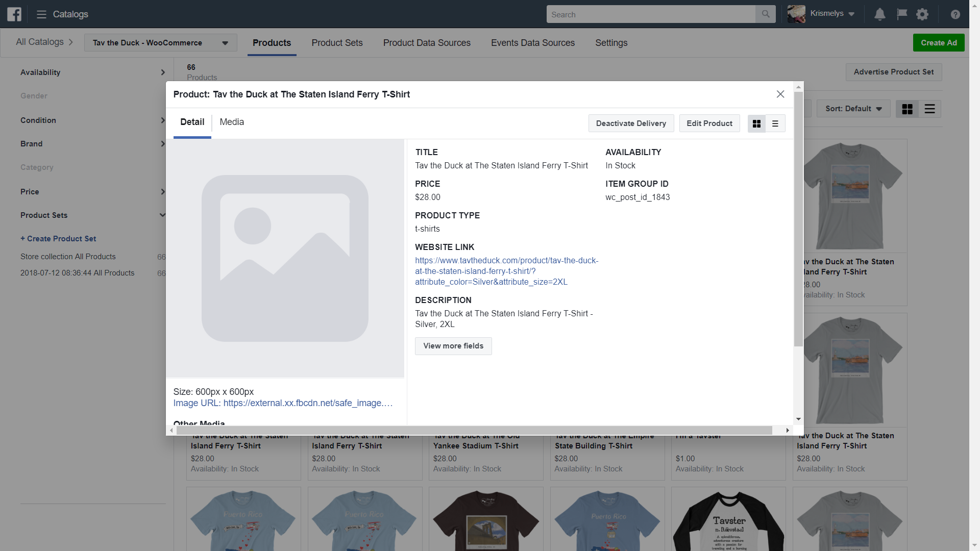Open the settings gear icon
The height and width of the screenshot is (551, 980).
922,14
